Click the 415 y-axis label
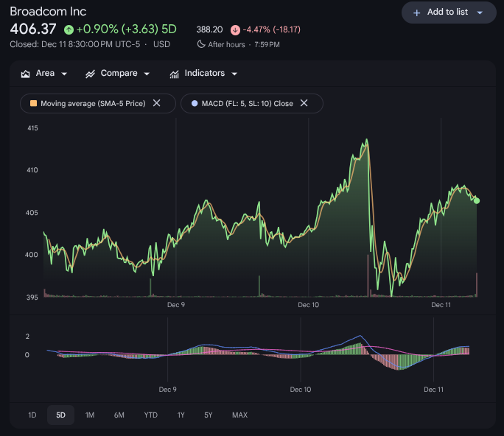The height and width of the screenshot is (436, 504). (32, 128)
